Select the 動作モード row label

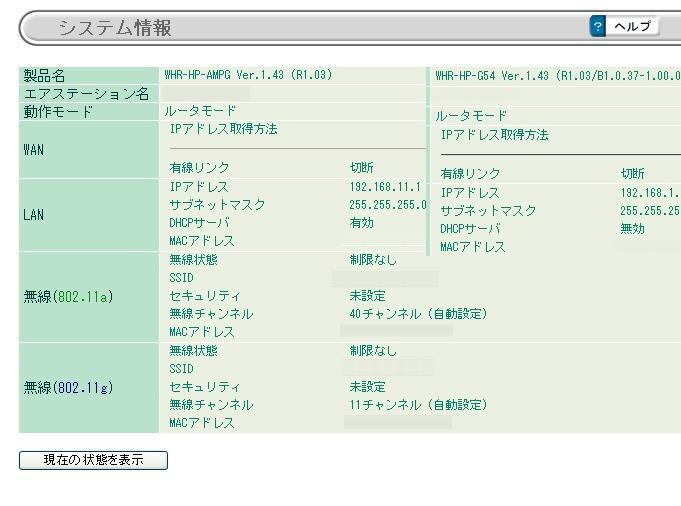click(58, 112)
